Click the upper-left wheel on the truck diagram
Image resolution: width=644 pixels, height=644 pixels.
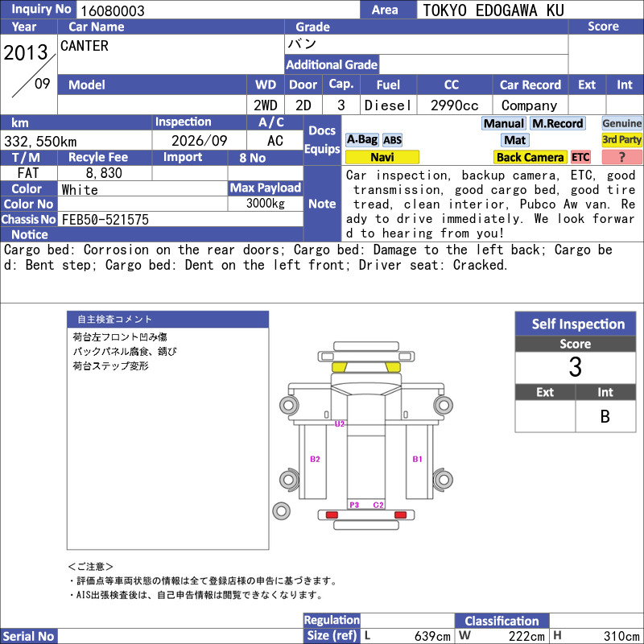point(289,405)
